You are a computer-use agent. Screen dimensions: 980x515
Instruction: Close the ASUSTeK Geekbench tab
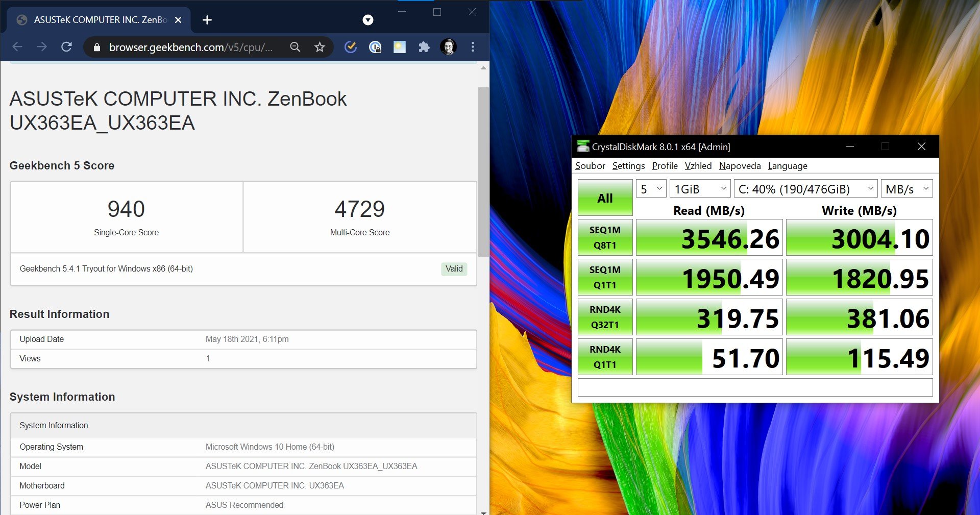(x=178, y=20)
